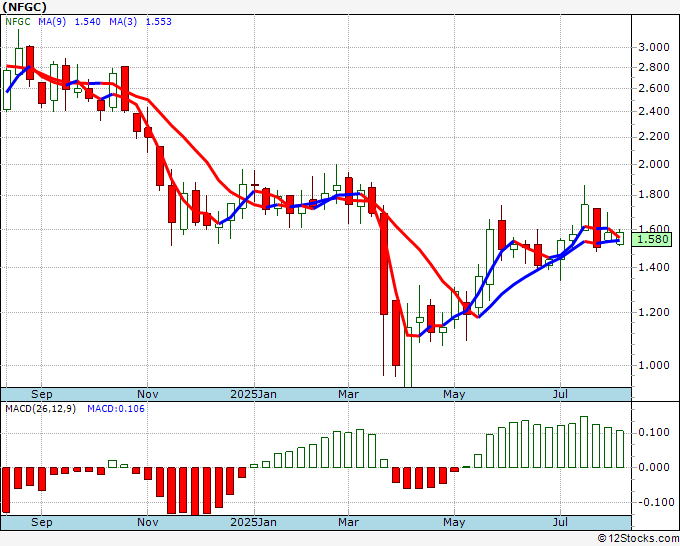Click the final green candlestick near 1.58
Image resolution: width=680 pixels, height=546 pixels.
620,238
